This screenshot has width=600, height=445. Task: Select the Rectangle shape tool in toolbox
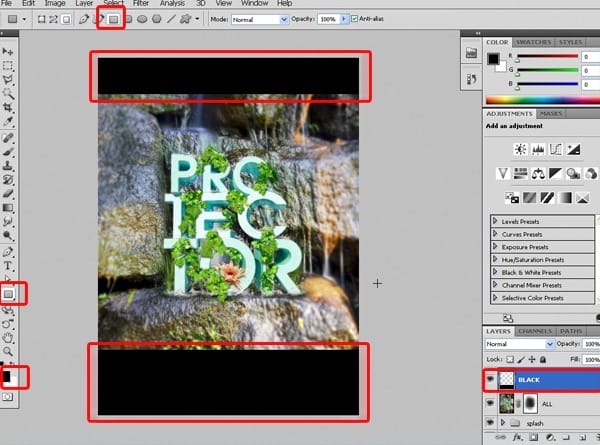8,294
